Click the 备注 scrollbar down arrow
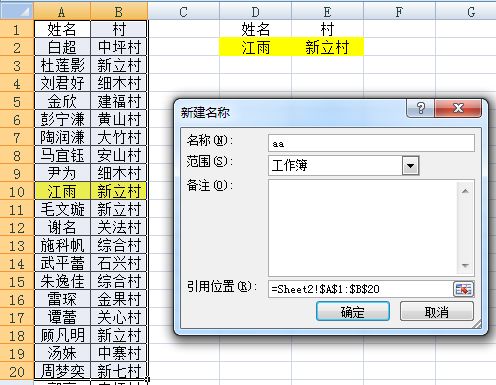496x385 pixels. coord(465,265)
